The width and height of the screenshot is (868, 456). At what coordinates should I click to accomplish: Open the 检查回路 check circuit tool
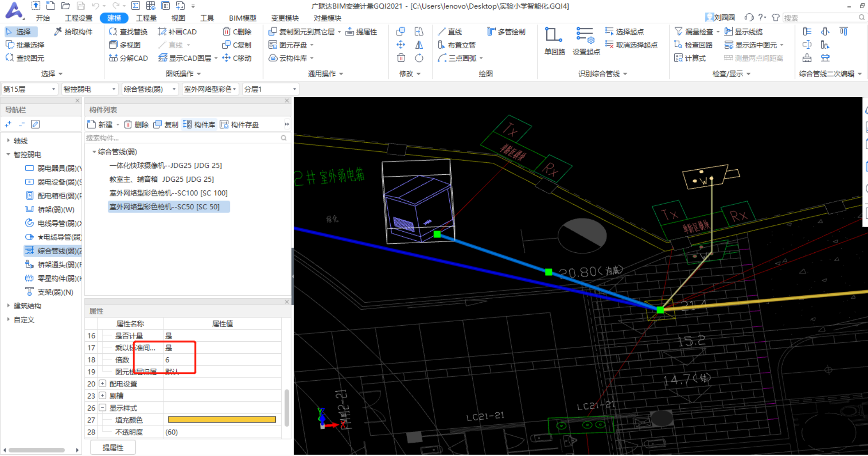(x=693, y=45)
